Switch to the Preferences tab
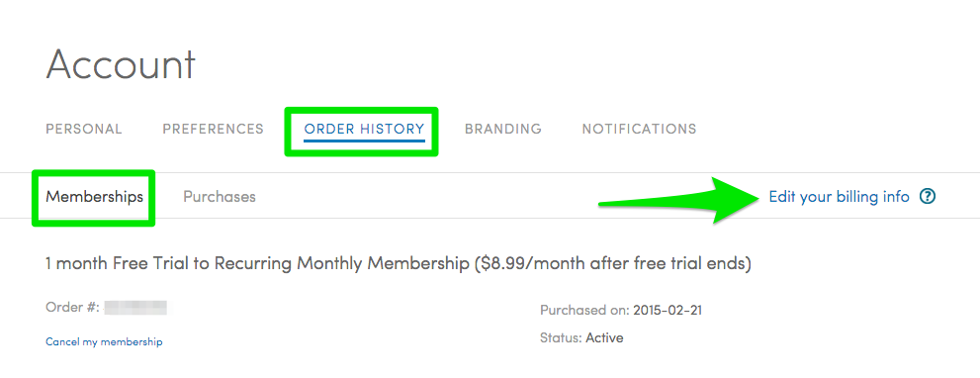Image resolution: width=980 pixels, height=378 pixels. (214, 129)
